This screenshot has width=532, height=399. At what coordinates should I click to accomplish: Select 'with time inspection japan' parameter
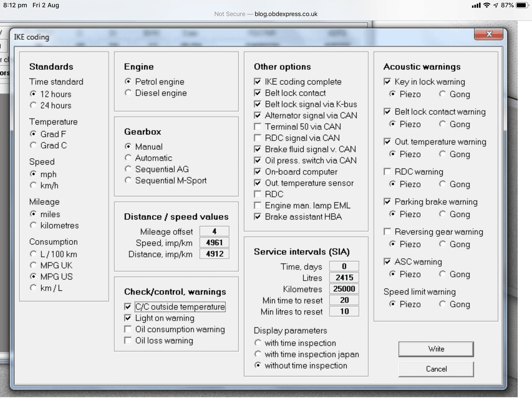pyautogui.click(x=258, y=354)
